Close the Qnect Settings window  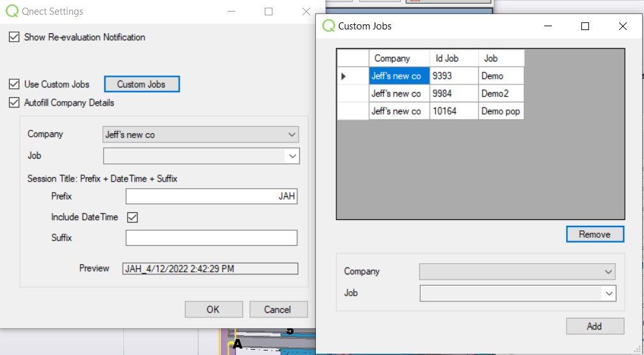(x=306, y=12)
